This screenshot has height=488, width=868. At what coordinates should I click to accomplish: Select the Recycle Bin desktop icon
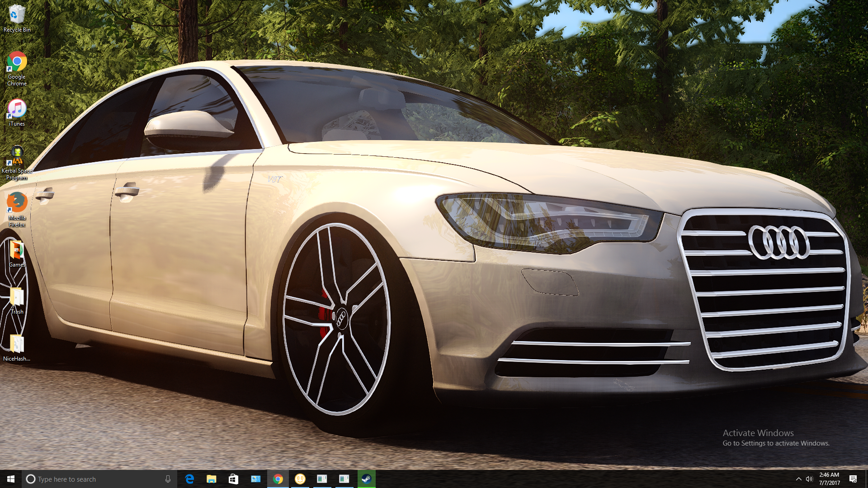[17, 18]
